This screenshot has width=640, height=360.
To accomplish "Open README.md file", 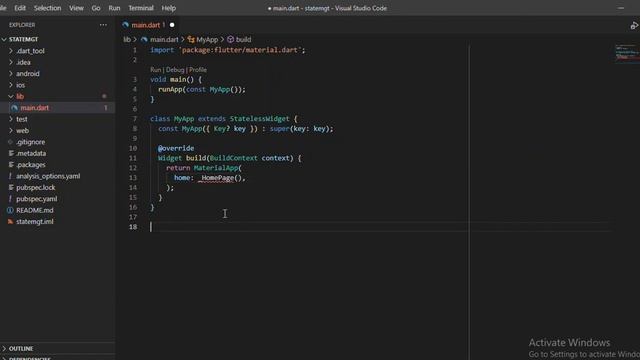I will [35, 210].
